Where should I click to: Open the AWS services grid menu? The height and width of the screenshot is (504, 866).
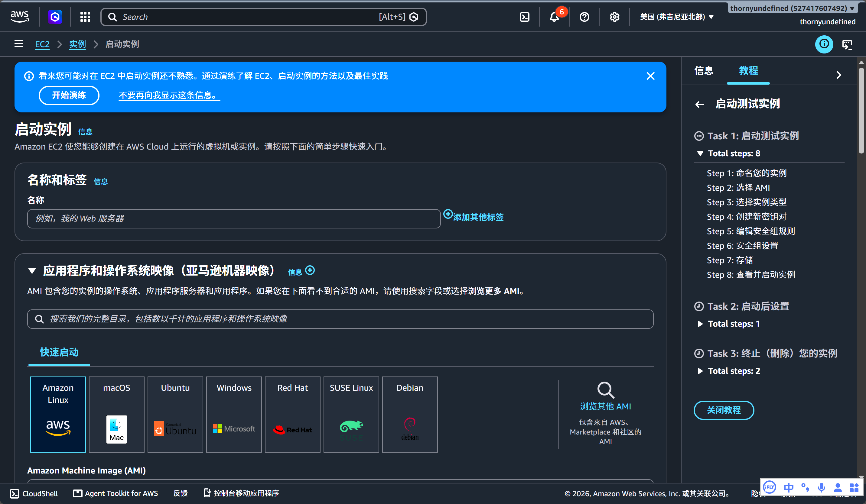(x=85, y=17)
